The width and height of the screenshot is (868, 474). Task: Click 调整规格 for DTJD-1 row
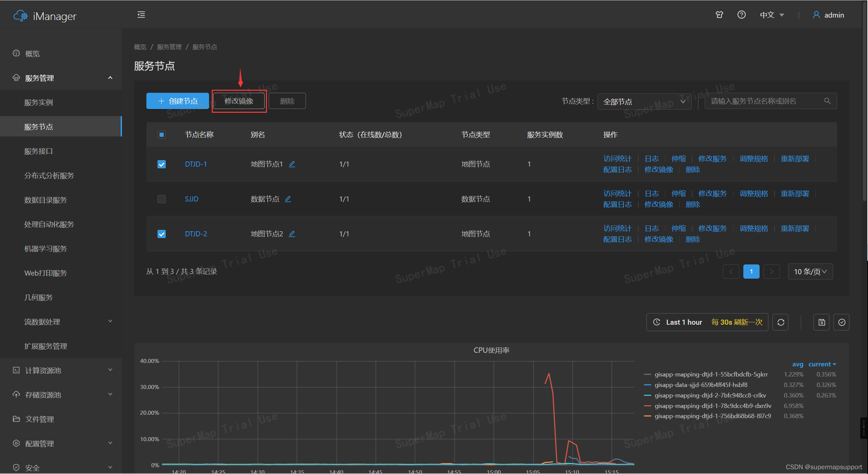click(x=754, y=159)
